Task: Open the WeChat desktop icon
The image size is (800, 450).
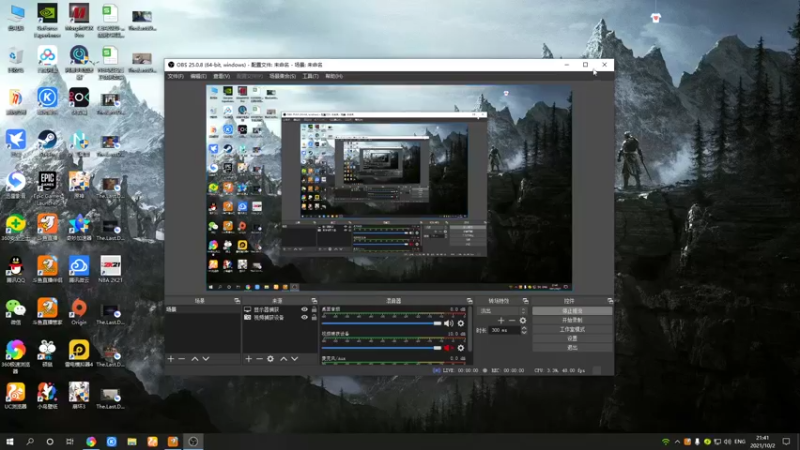Action: point(16,312)
